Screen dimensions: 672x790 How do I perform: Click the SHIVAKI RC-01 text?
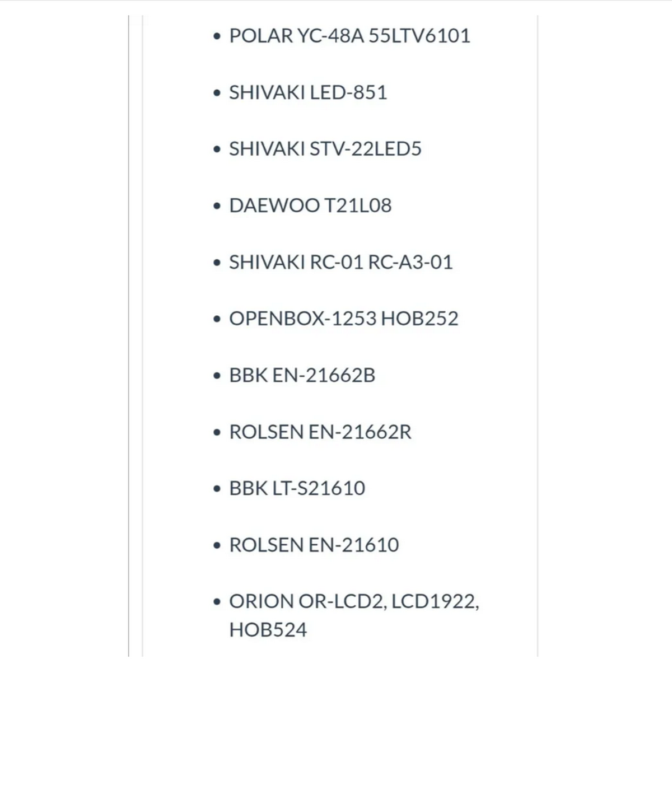[296, 262]
